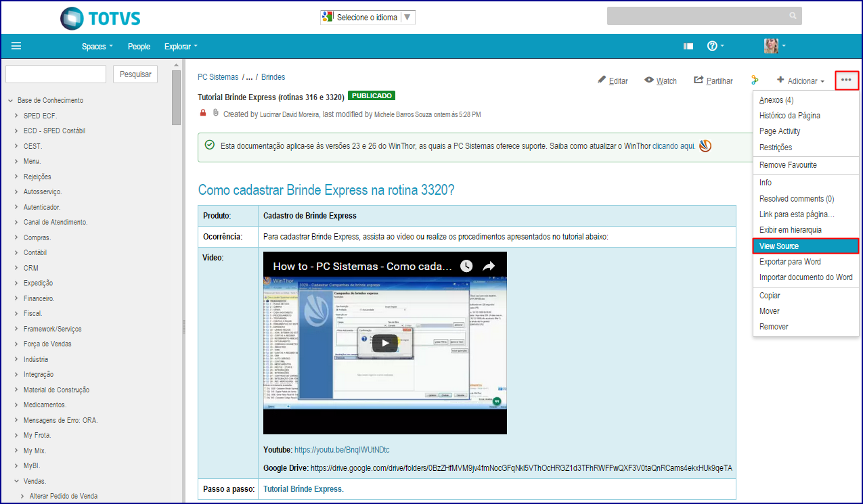Click the TOTVS logo

100,18
